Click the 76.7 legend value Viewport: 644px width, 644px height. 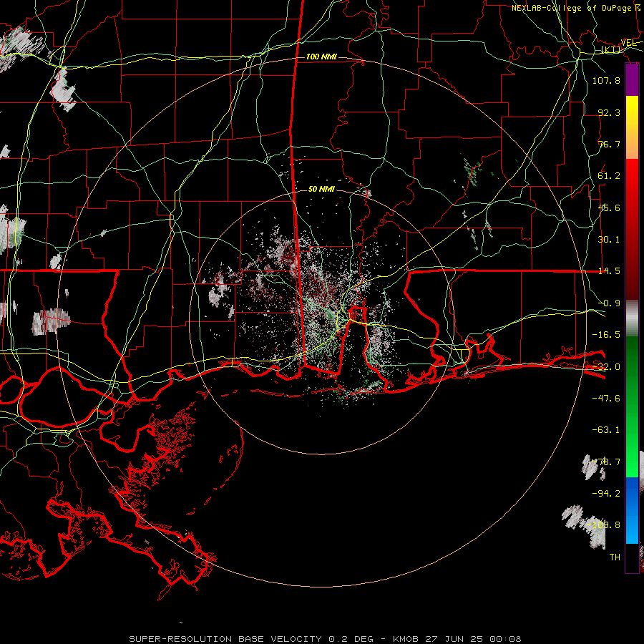(609, 144)
